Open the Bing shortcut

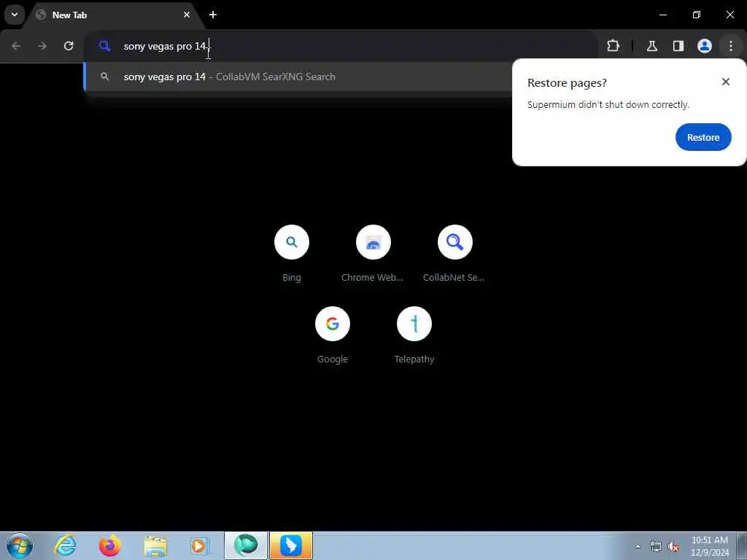(x=292, y=242)
